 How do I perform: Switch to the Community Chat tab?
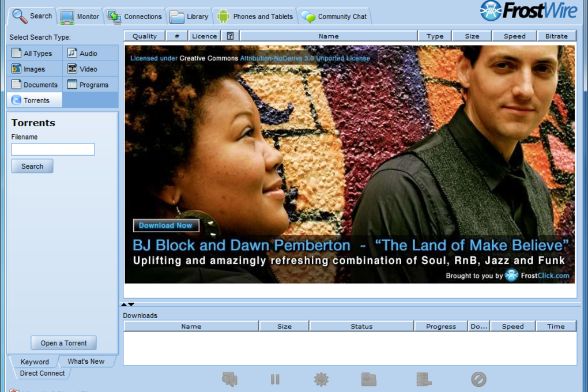pos(334,17)
